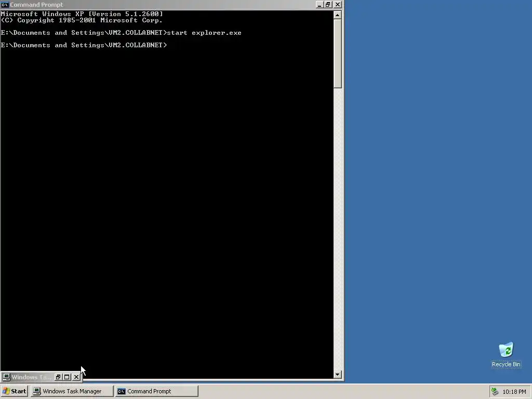The image size is (532, 399).
Task: Maximize the minimized Windows Task Manager window
Action: point(67,377)
